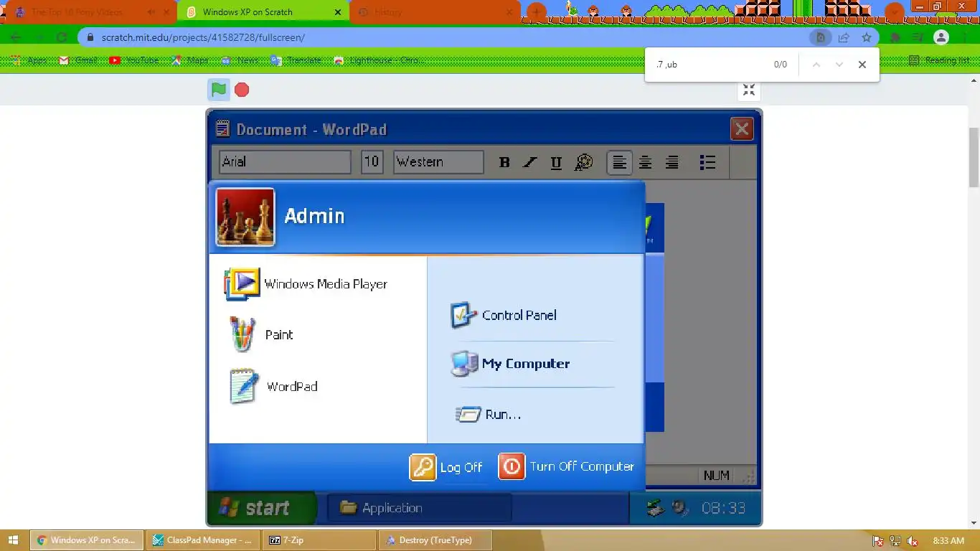Click the find-in-page search field
Image resolution: width=980 pixels, height=551 pixels.
pyautogui.click(x=710, y=65)
